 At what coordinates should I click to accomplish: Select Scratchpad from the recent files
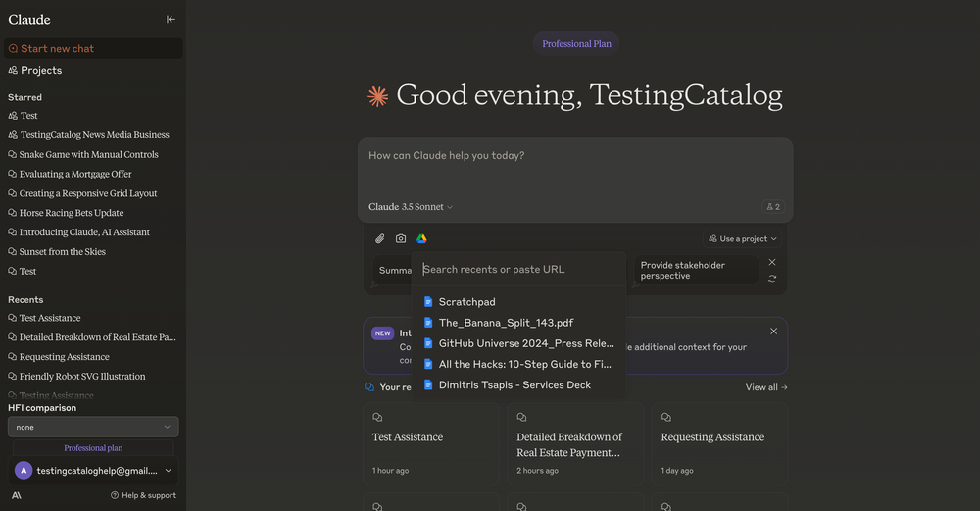pos(467,302)
